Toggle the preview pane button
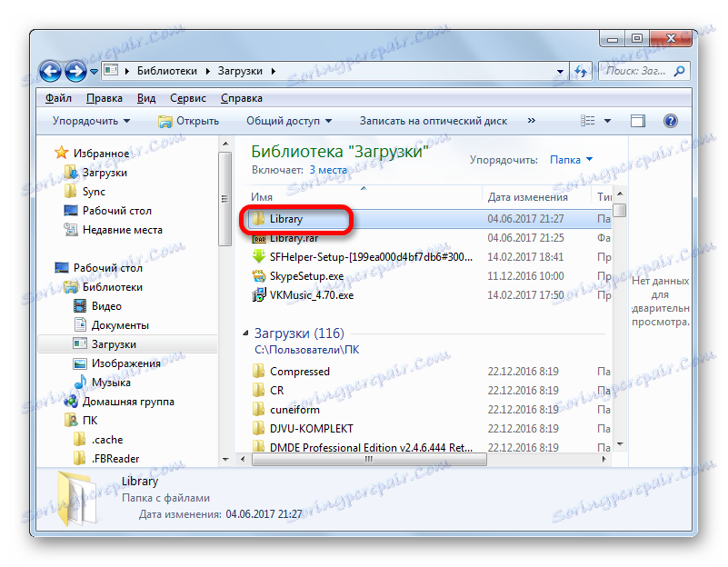The image size is (728, 567). (637, 121)
